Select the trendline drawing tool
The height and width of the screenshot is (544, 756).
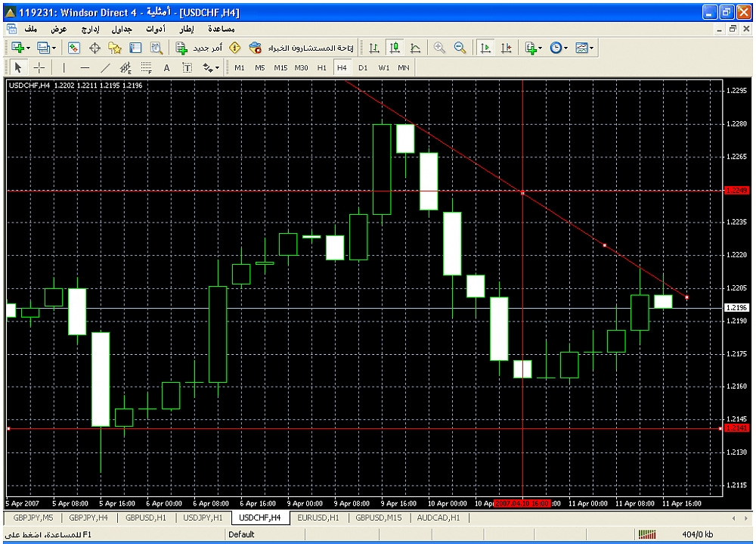click(x=105, y=67)
